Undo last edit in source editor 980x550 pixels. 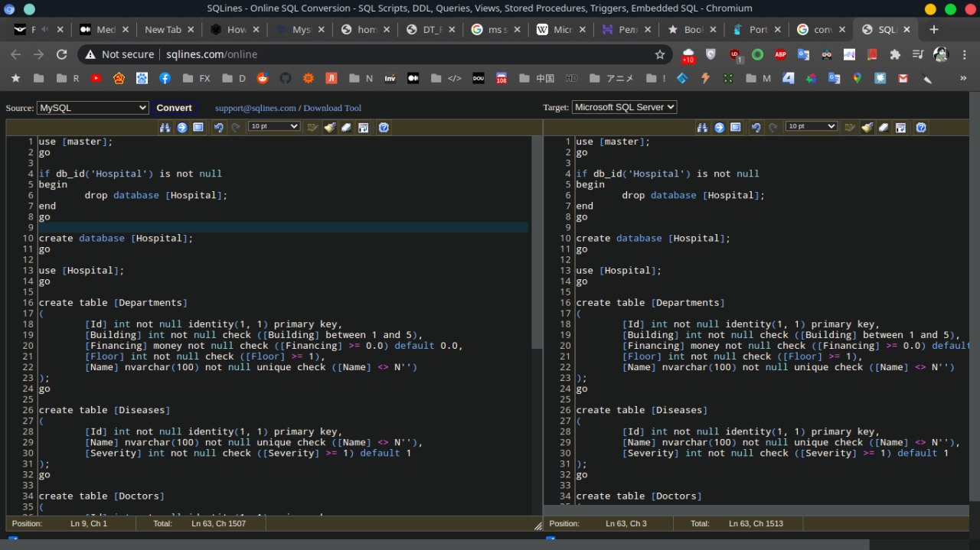(218, 127)
